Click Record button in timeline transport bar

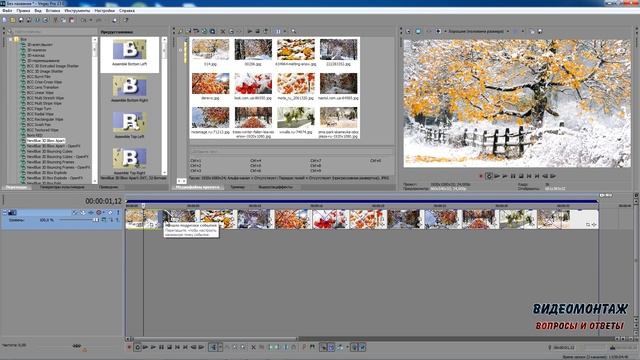click(129, 347)
